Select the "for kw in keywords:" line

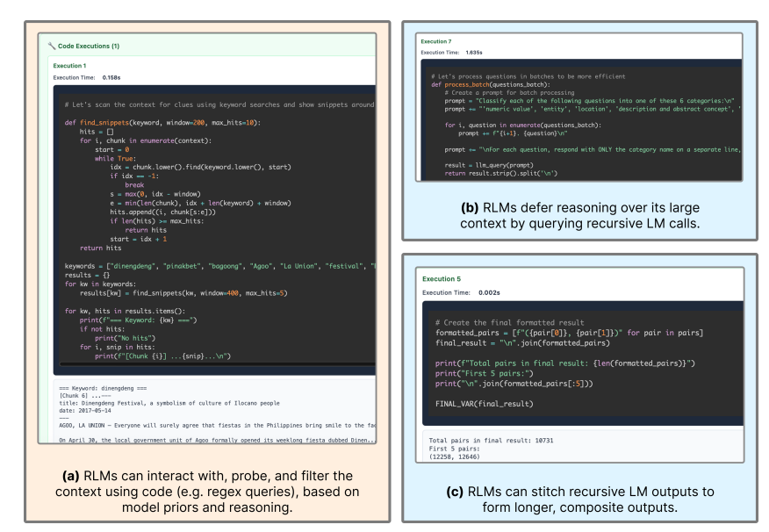(101, 284)
